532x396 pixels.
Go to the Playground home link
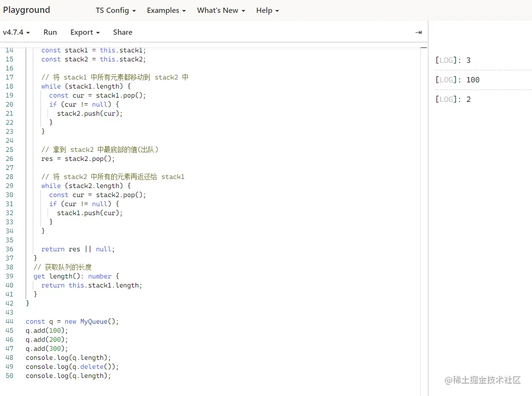[27, 10]
